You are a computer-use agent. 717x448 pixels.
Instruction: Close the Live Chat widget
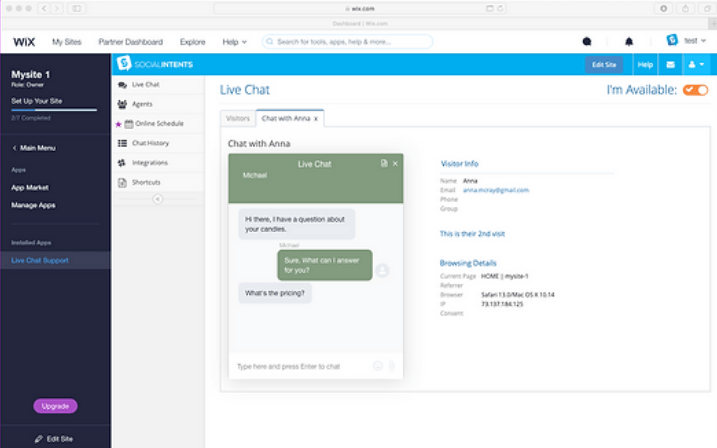click(395, 164)
